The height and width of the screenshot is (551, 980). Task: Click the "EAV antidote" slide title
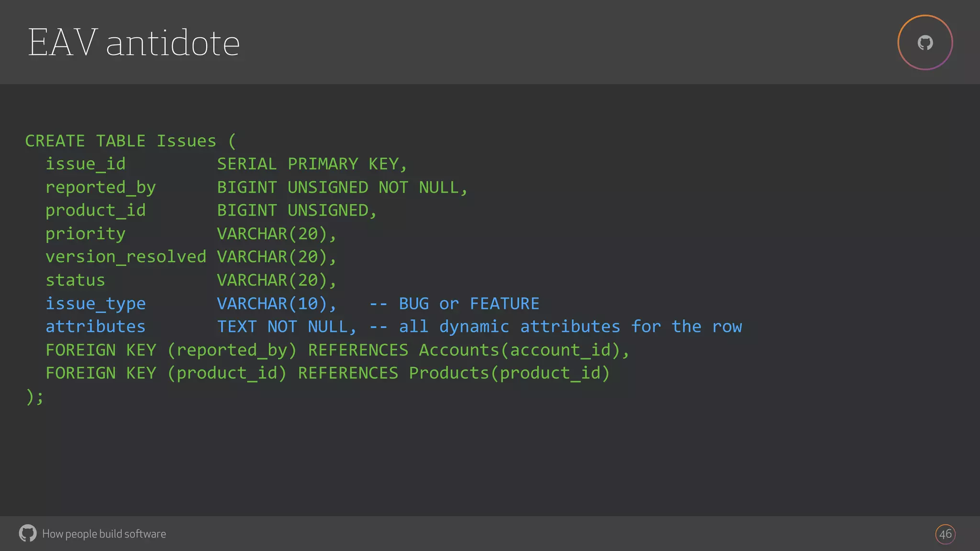click(134, 43)
